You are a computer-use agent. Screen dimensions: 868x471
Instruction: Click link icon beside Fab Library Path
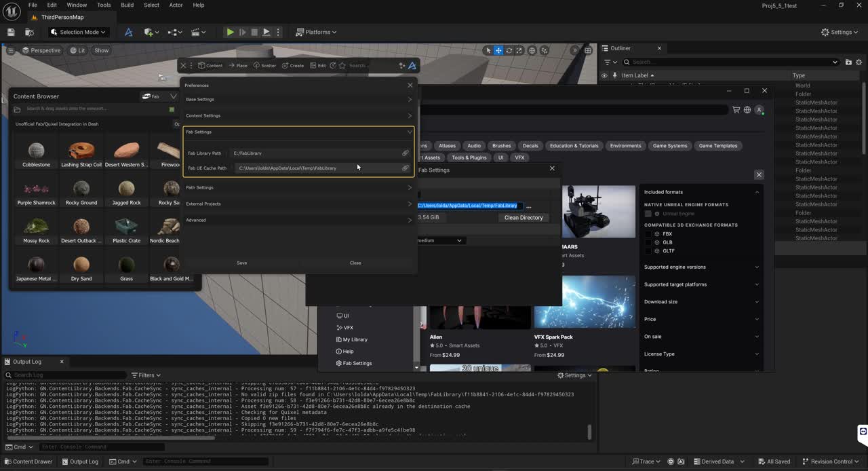click(x=406, y=153)
